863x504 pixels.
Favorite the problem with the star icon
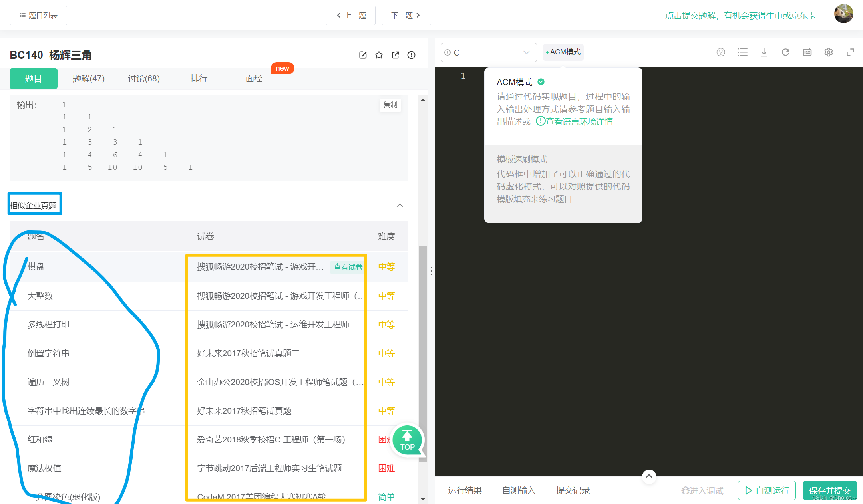click(379, 55)
